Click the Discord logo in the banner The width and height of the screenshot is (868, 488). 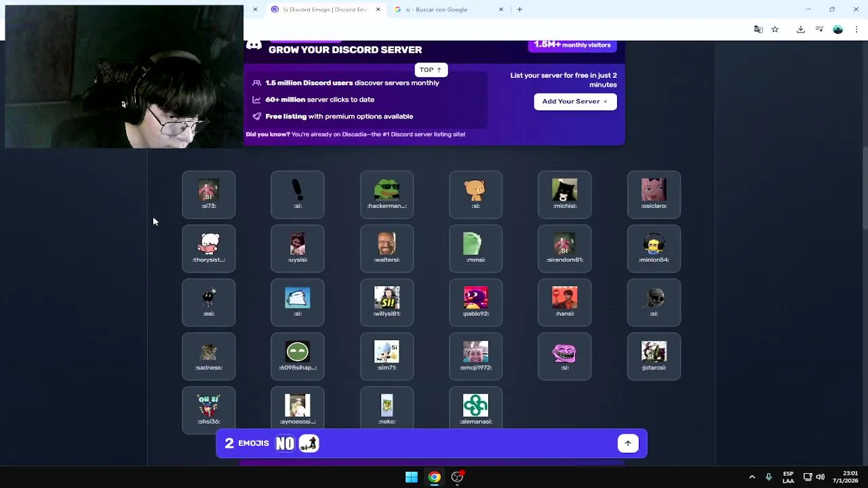click(x=254, y=45)
